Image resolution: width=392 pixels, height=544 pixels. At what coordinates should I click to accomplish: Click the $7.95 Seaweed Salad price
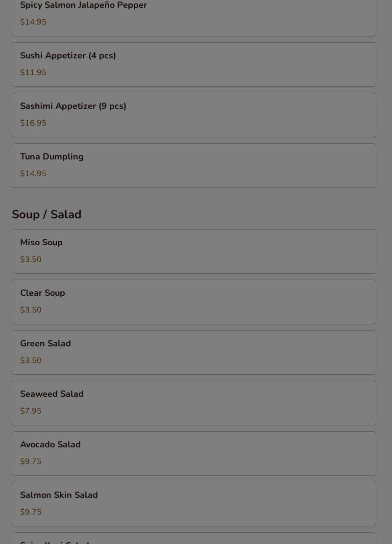(x=31, y=411)
